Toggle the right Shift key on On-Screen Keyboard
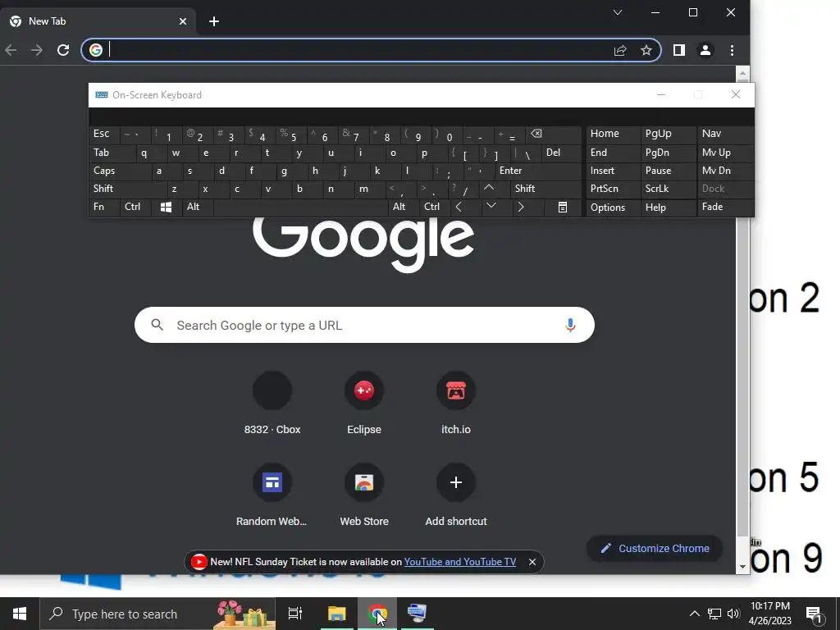Screen dimensions: 840x630 [546, 189]
